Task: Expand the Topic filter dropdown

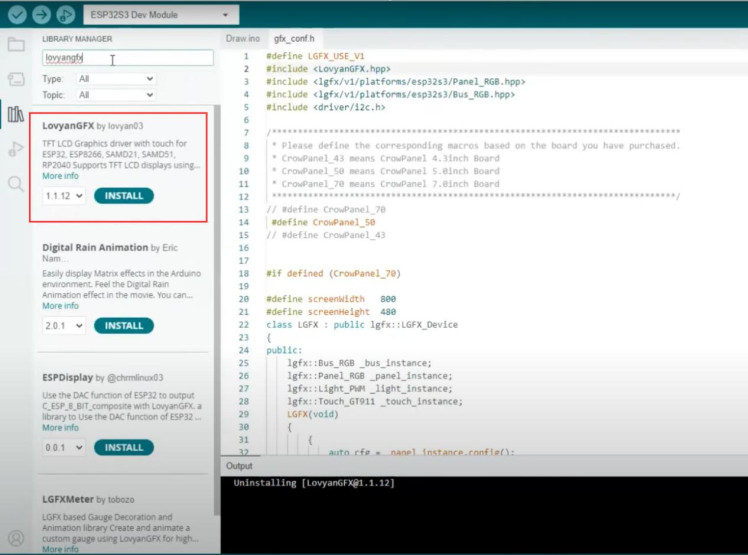Action: [x=116, y=95]
